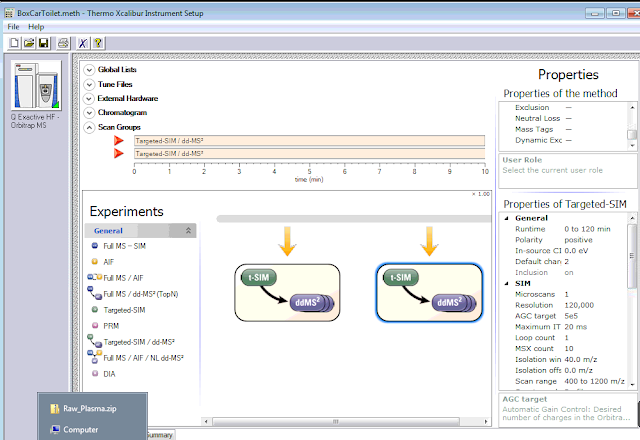Viewport: 640px width, 440px height.
Task: Switch to the Summary tab
Action: tap(160, 435)
